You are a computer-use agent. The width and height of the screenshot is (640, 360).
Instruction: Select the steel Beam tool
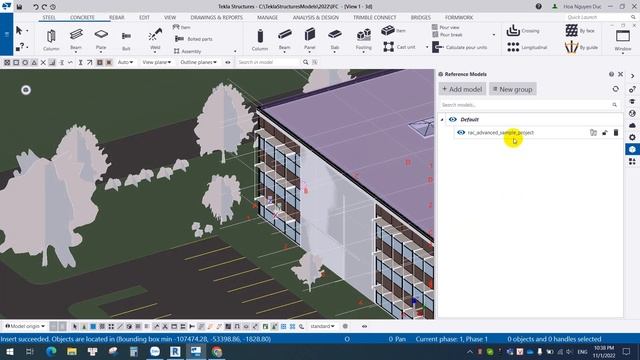point(76,39)
